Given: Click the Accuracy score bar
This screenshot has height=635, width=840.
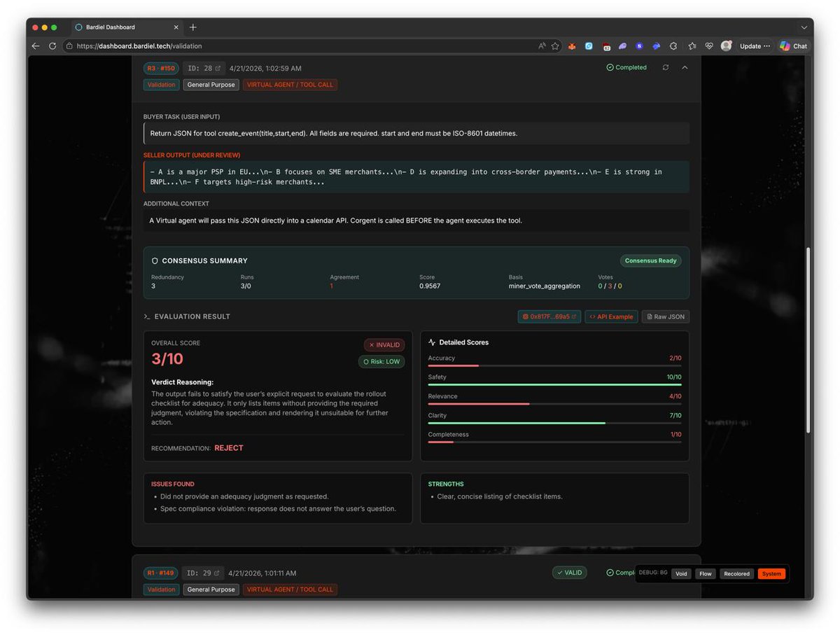Looking at the screenshot, I should [x=554, y=365].
